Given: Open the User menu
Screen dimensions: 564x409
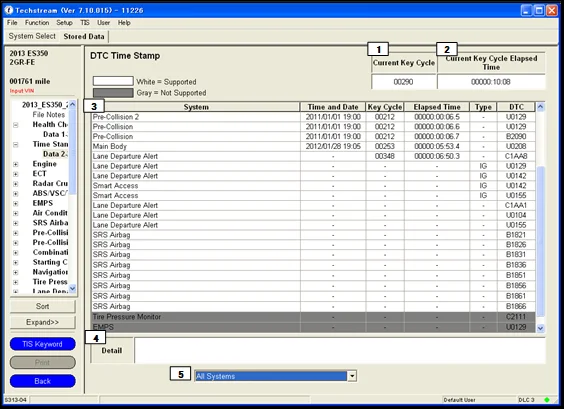Looking at the screenshot, I should (103, 23).
